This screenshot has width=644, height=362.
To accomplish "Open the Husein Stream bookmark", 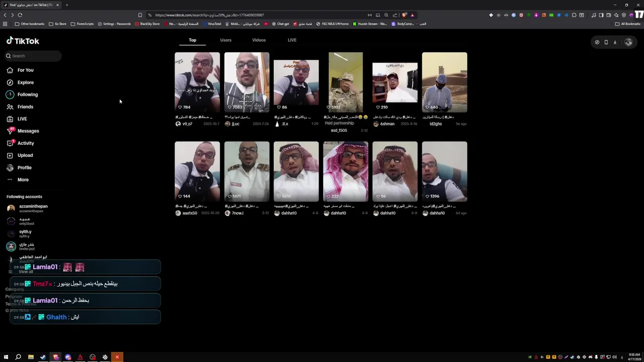I will pyautogui.click(x=370, y=24).
